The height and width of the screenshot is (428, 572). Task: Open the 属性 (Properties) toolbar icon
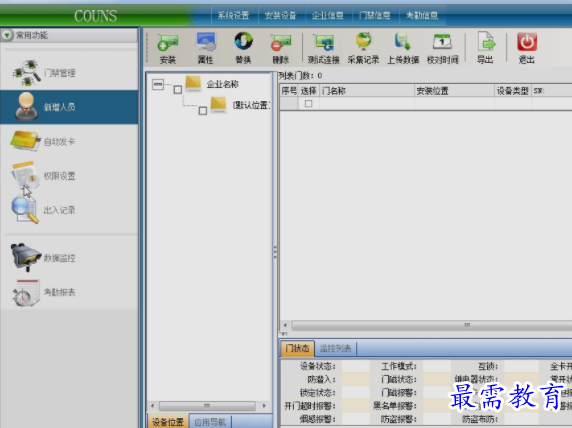point(206,42)
